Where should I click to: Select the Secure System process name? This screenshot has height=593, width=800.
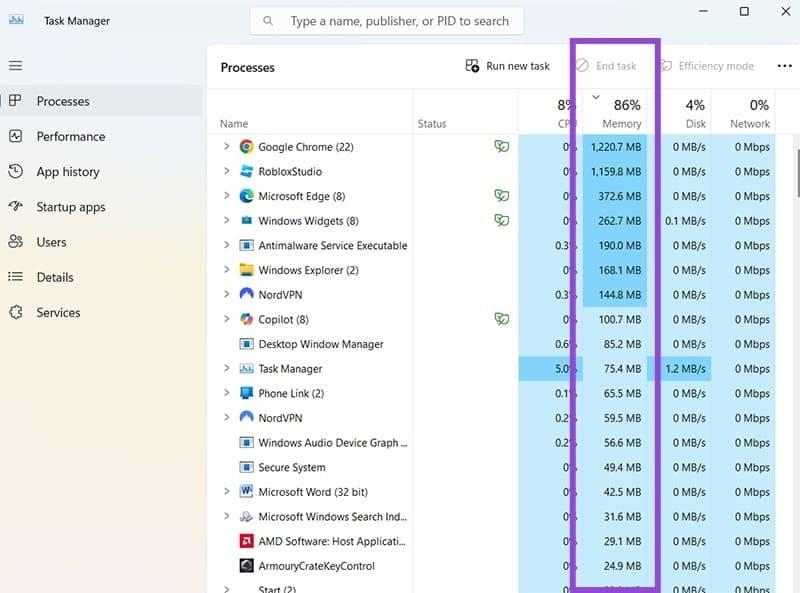point(292,467)
